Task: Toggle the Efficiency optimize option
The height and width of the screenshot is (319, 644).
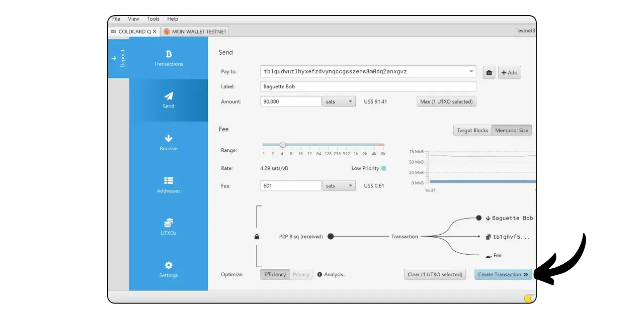Action: (275, 274)
